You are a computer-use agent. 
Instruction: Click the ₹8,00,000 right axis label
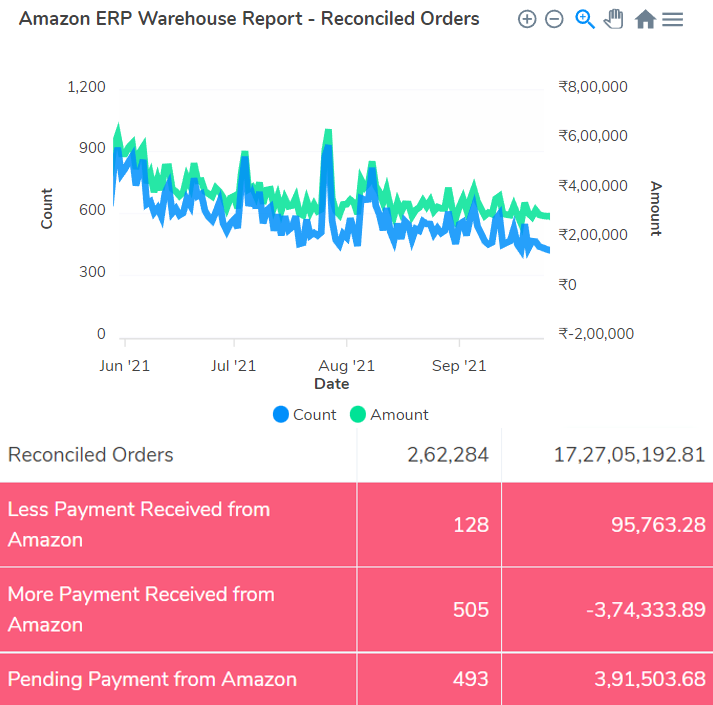point(593,86)
